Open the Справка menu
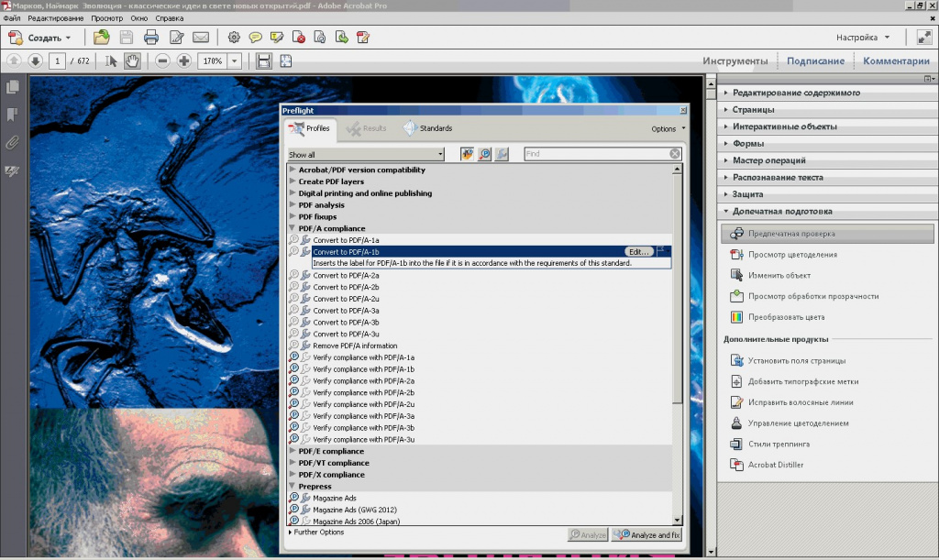939x560 pixels. (x=170, y=18)
